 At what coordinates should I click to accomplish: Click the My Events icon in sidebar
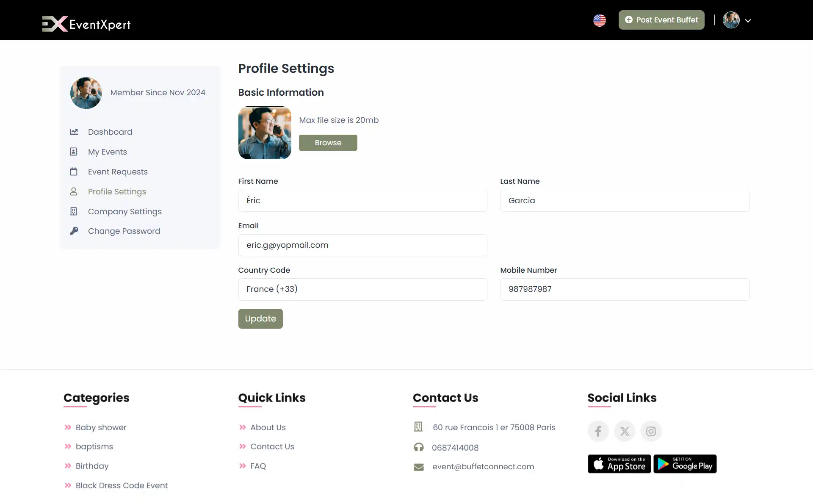pos(74,152)
